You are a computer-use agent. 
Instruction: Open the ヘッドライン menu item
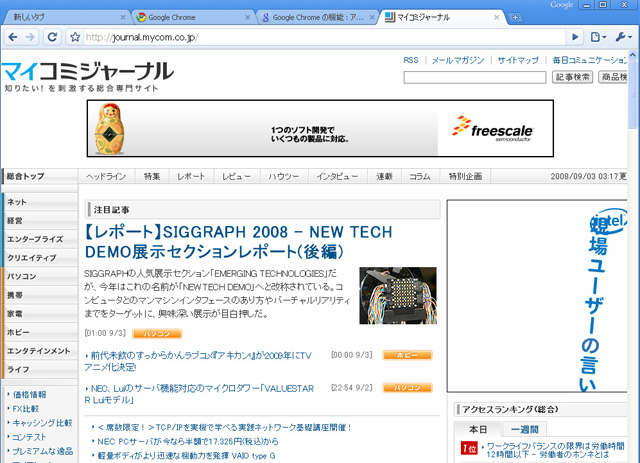106,176
